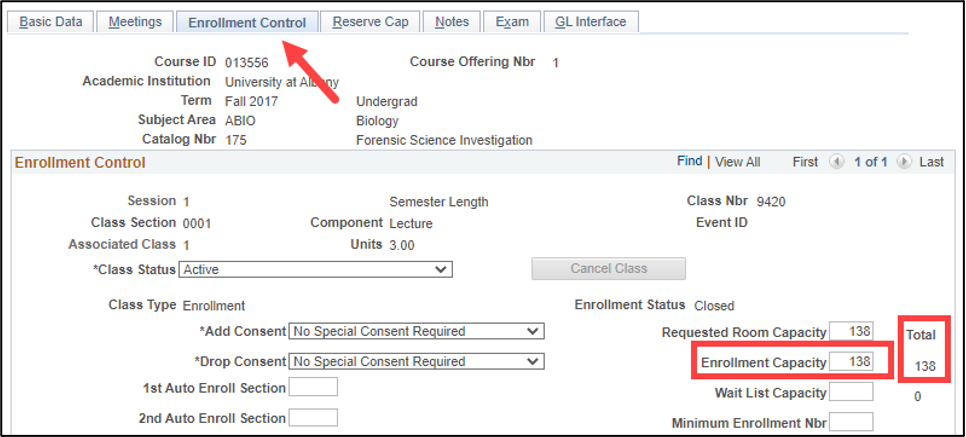
Task: Click the Find link
Action: (689, 161)
